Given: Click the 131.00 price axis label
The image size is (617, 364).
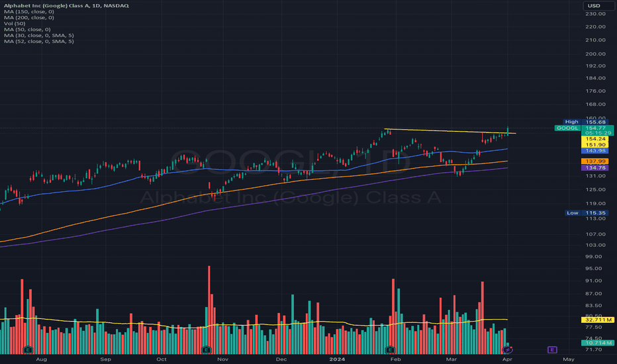Looking at the screenshot, I should tap(595, 176).
